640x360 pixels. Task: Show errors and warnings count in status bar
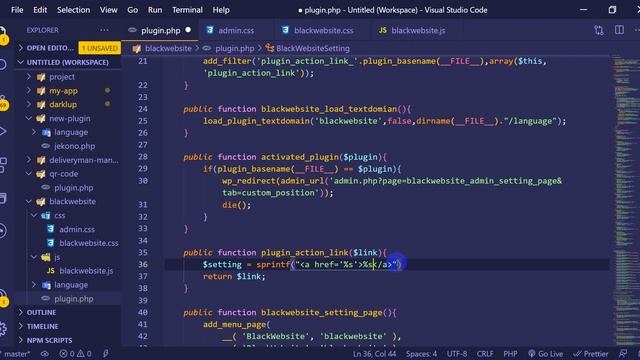point(76,354)
